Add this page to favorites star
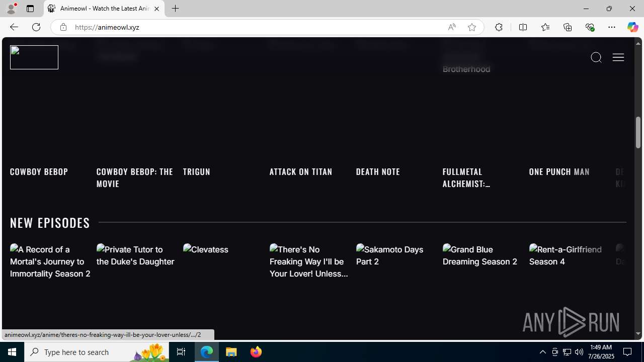644x362 pixels. (x=472, y=27)
